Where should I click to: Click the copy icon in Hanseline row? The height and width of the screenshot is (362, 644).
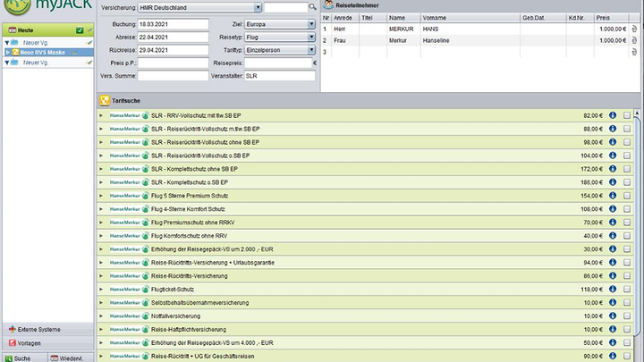coord(634,40)
